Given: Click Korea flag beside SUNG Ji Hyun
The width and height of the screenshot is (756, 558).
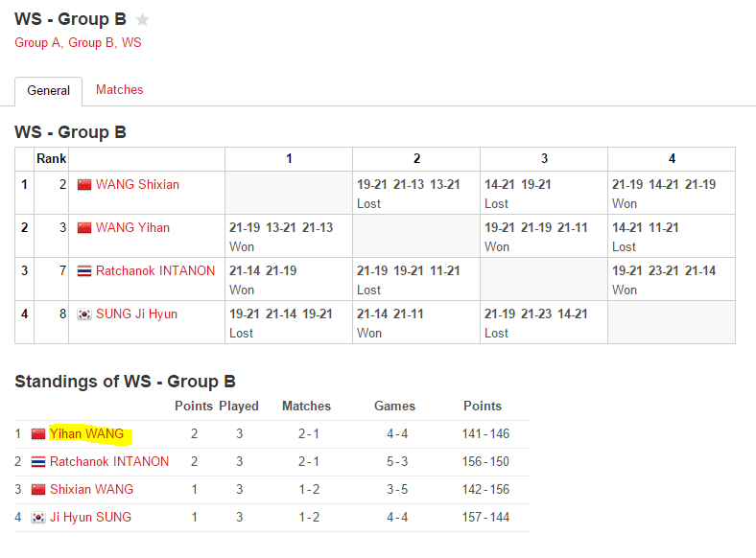Looking at the screenshot, I should tap(84, 314).
